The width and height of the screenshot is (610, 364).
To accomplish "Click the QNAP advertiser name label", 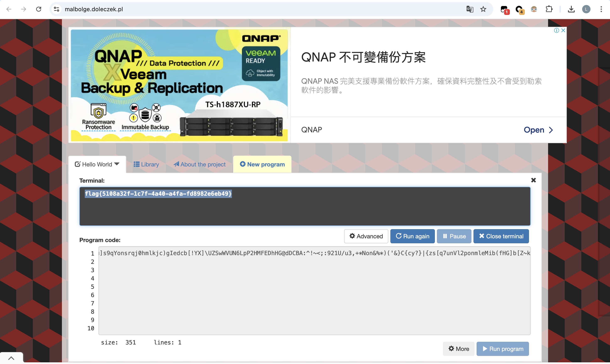I will [x=311, y=130].
